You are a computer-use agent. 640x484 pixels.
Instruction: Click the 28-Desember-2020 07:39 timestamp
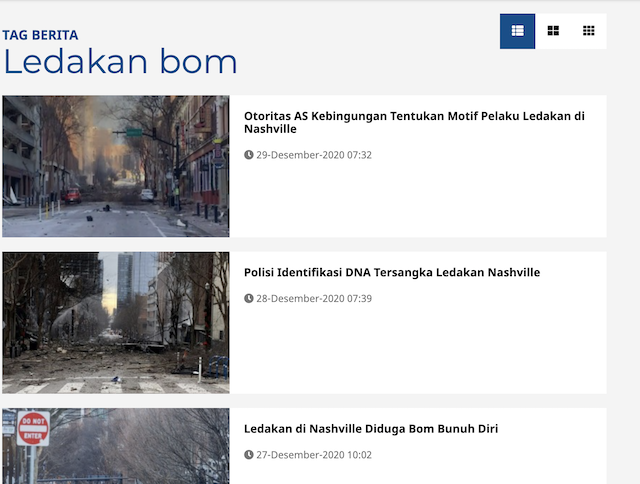coord(314,298)
